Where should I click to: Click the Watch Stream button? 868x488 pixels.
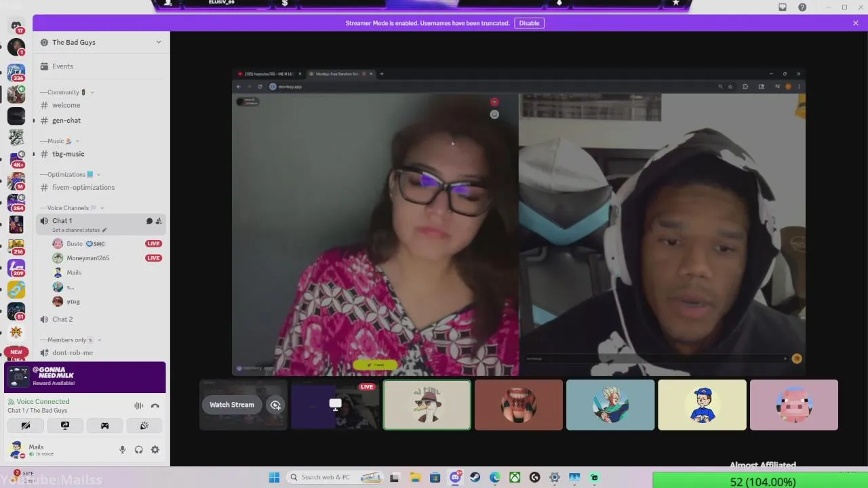click(x=232, y=405)
